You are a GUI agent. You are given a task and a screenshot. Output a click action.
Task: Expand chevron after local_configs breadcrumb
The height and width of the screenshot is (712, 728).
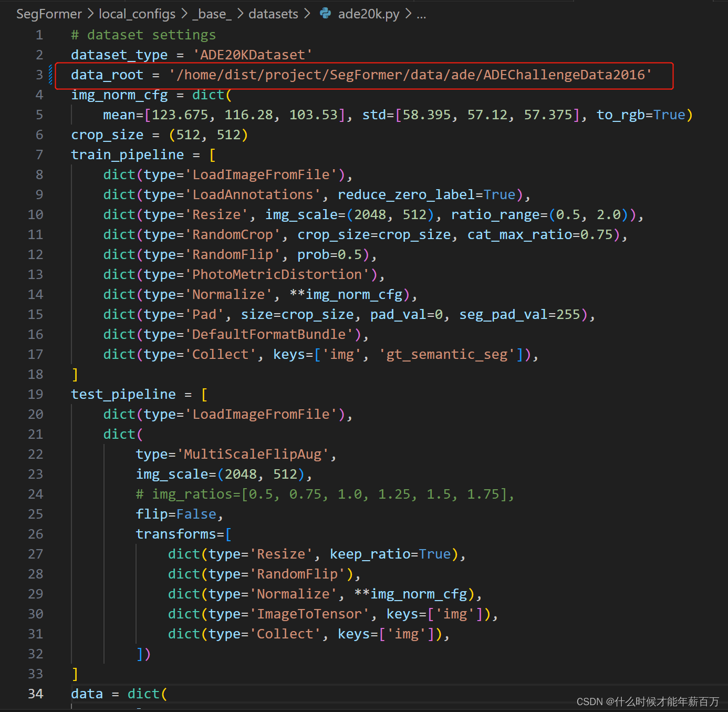[x=184, y=14]
